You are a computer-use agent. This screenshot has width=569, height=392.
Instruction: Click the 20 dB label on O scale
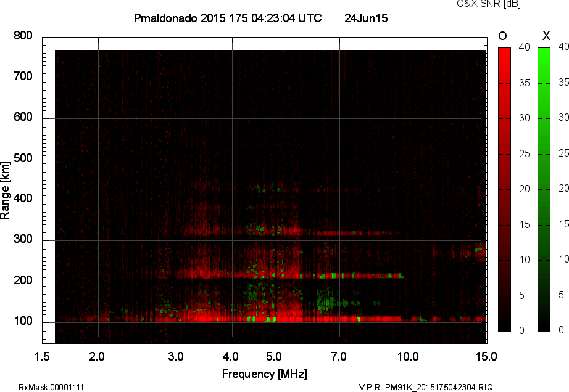click(525, 189)
